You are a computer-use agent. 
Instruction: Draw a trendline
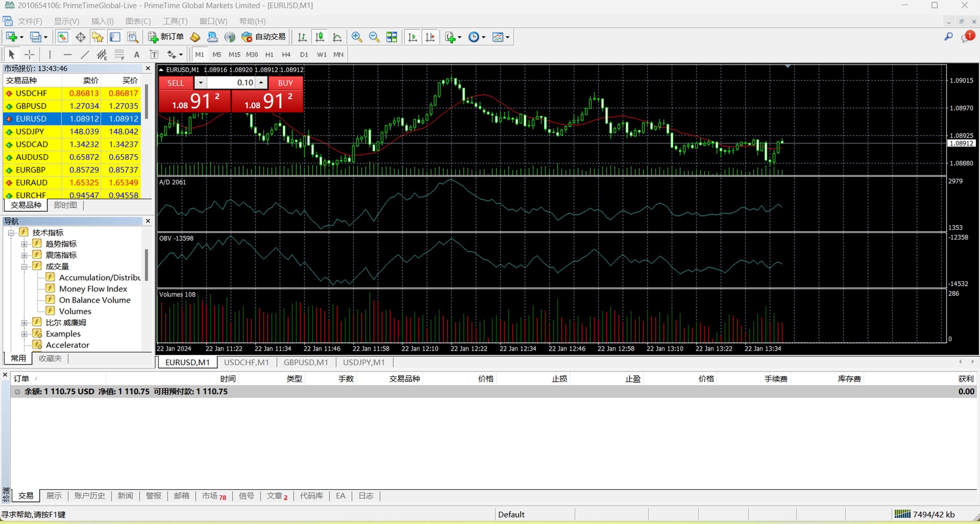click(x=85, y=54)
